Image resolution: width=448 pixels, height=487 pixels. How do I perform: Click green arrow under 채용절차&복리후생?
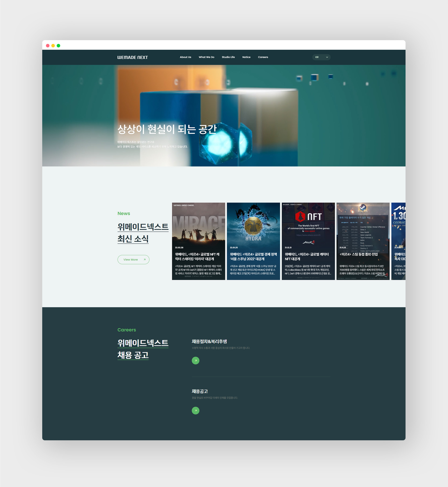click(x=195, y=360)
